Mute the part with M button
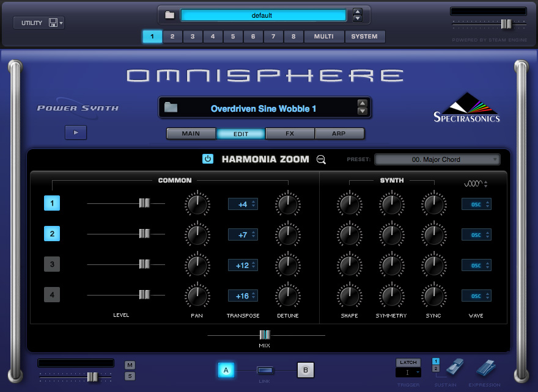Viewport: 538px width, 392px height. tap(130, 365)
